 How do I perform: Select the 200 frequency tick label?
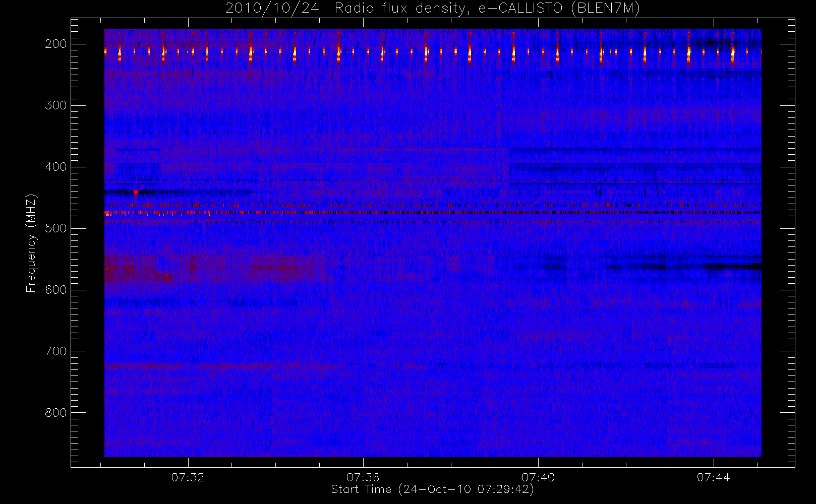pyautogui.click(x=55, y=44)
